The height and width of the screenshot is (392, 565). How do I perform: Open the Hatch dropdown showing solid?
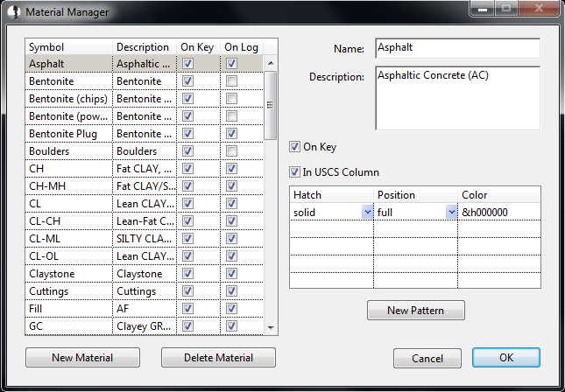tap(367, 213)
